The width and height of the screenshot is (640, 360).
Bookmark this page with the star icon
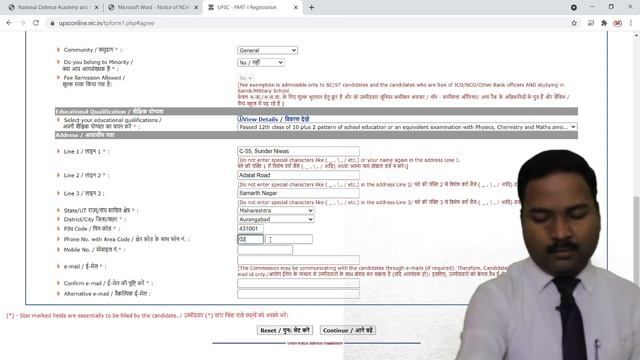574,23
